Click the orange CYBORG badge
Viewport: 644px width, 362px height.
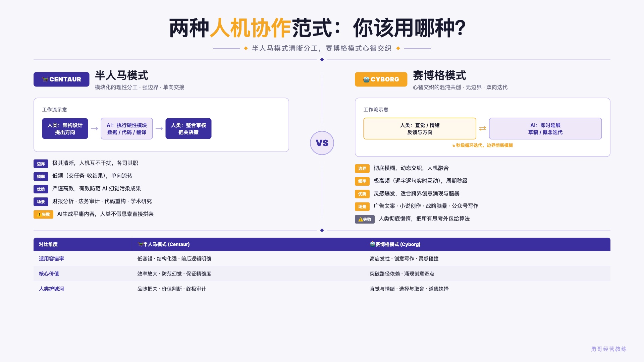(381, 79)
